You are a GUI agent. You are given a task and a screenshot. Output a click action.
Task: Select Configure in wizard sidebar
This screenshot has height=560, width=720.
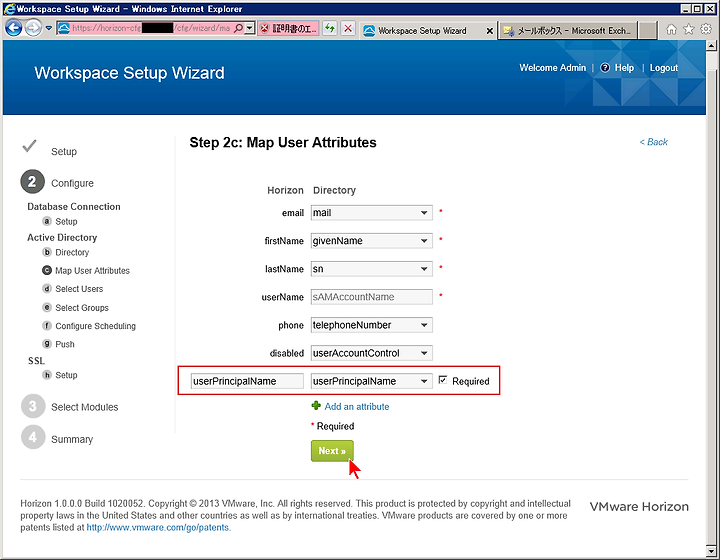[x=72, y=183]
